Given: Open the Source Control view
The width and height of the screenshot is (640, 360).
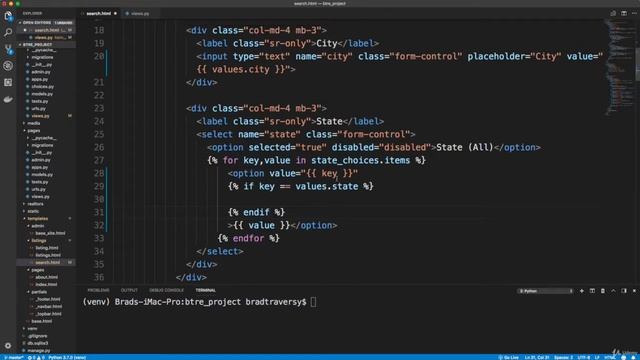Looking at the screenshot, I should (x=8, y=49).
